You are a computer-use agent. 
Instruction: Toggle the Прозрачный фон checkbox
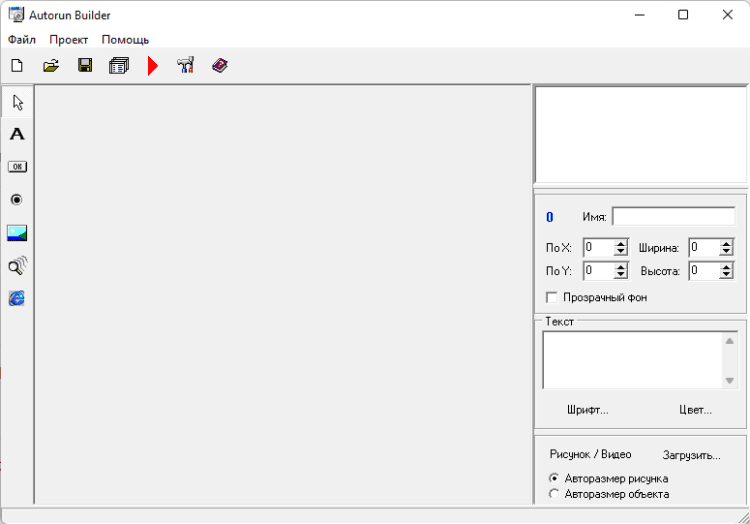point(551,297)
